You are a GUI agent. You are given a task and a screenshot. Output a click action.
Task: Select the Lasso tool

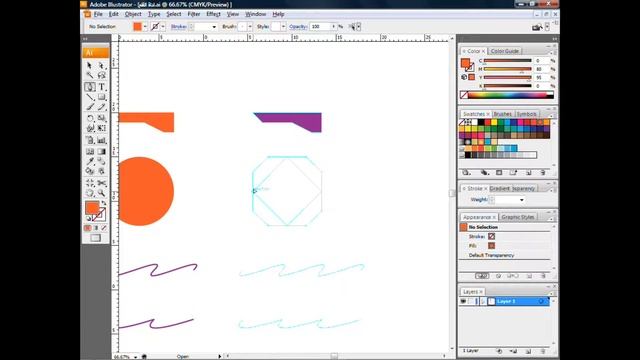pos(102,76)
